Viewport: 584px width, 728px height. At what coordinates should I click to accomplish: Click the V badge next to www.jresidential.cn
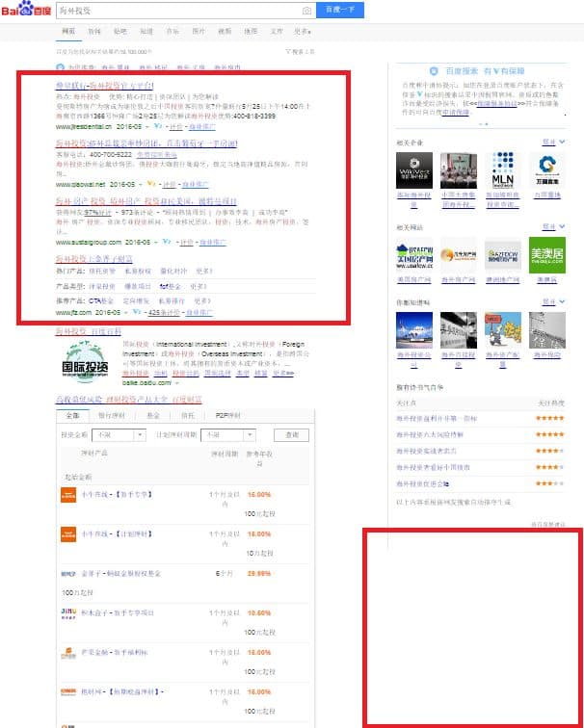tap(158, 126)
